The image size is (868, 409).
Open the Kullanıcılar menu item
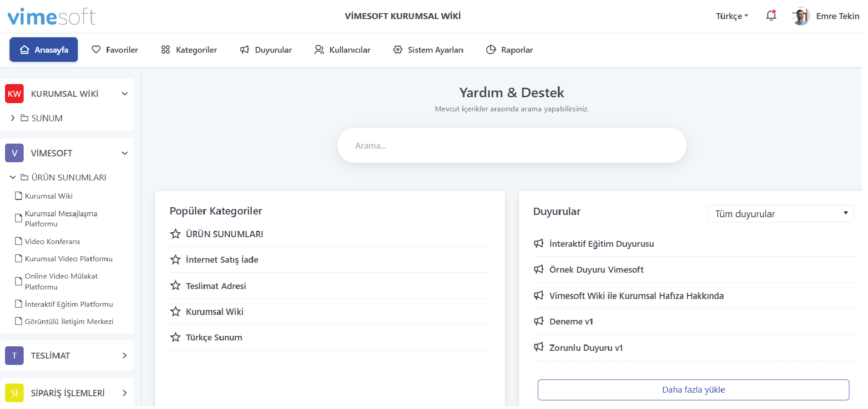(342, 50)
